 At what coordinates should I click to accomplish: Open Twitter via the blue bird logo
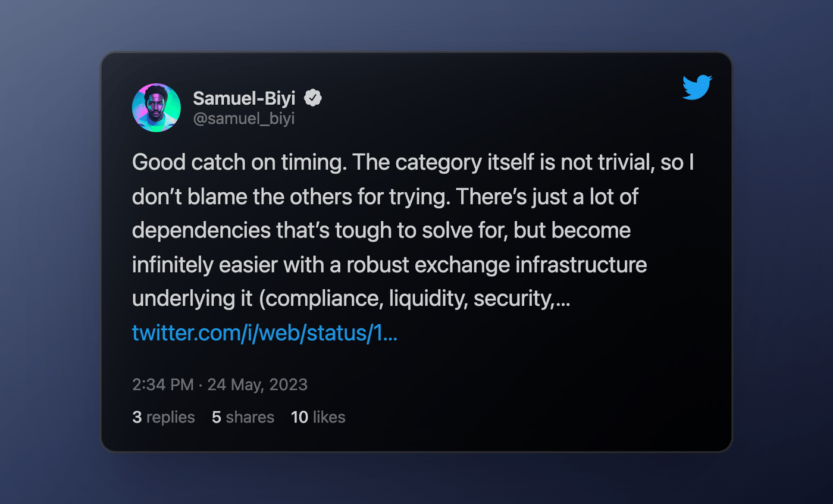click(x=696, y=89)
